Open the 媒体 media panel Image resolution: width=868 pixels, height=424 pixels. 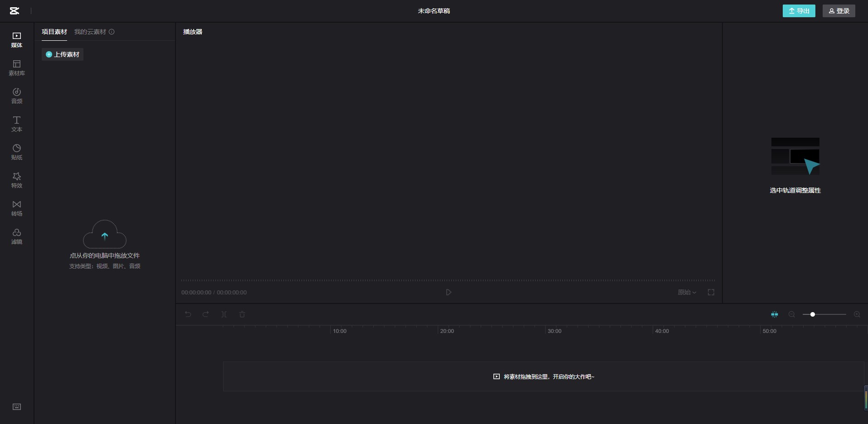pos(17,40)
